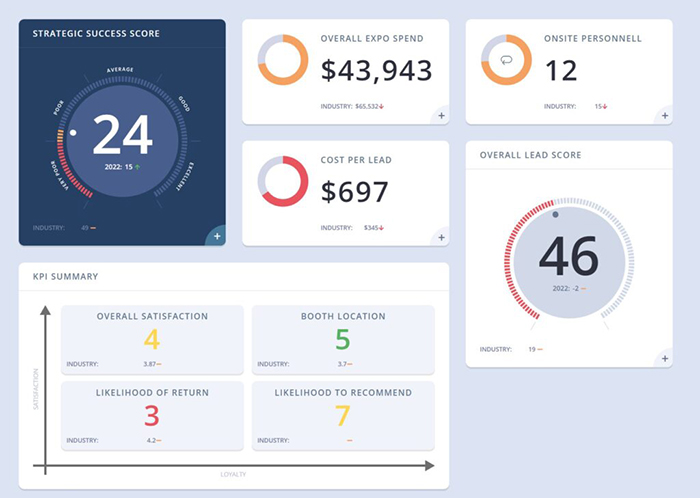Open the Overall Satisfaction KPI tile
Image resolution: width=700 pixels, height=498 pixels.
point(152,340)
